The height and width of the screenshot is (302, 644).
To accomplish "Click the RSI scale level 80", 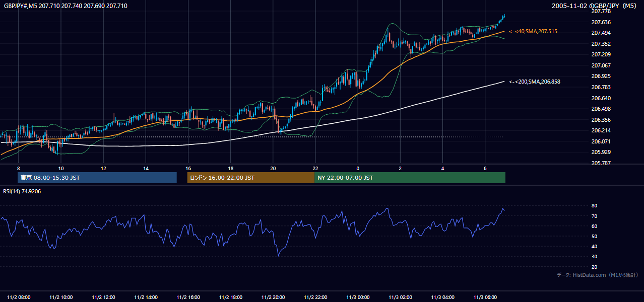I will coord(594,206).
